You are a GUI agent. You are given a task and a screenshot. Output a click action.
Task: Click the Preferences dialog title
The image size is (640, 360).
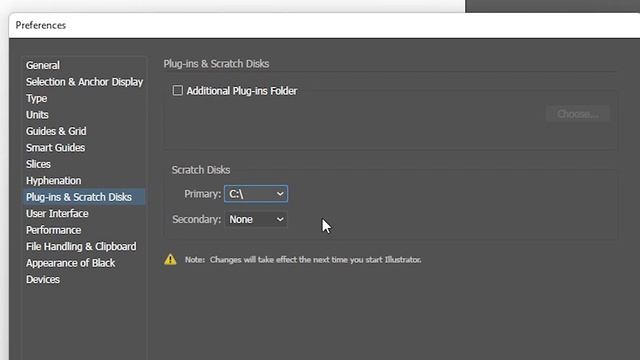pyautogui.click(x=41, y=25)
